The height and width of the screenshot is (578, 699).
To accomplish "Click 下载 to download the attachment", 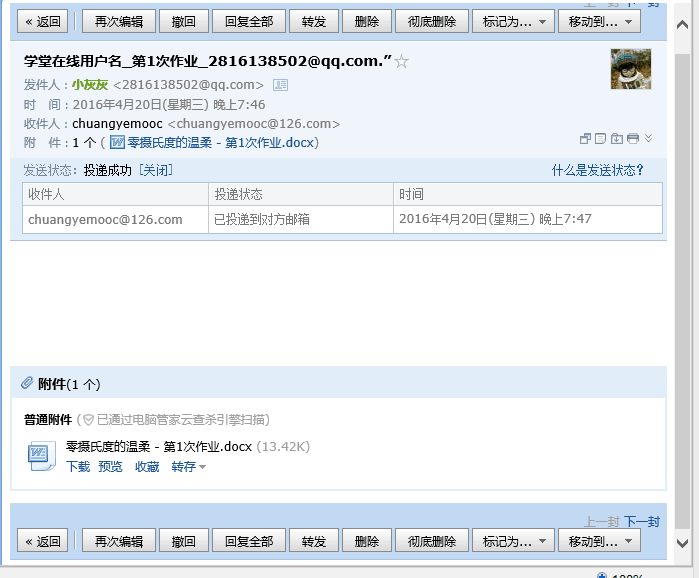I will (78, 467).
